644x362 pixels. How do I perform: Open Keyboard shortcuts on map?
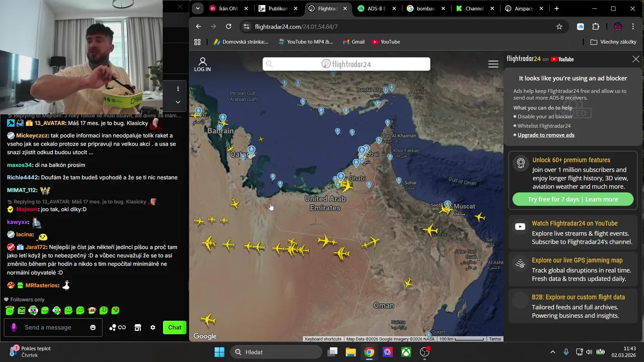323,339
